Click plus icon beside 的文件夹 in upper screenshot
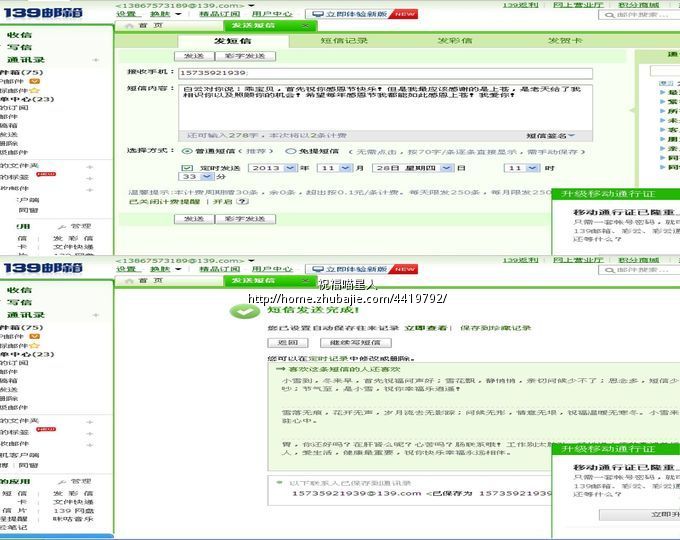680x540 pixels. coord(90,167)
